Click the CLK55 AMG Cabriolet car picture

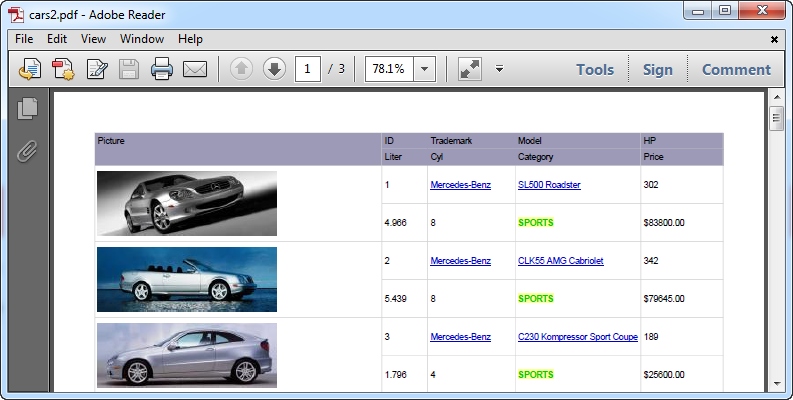[187, 279]
